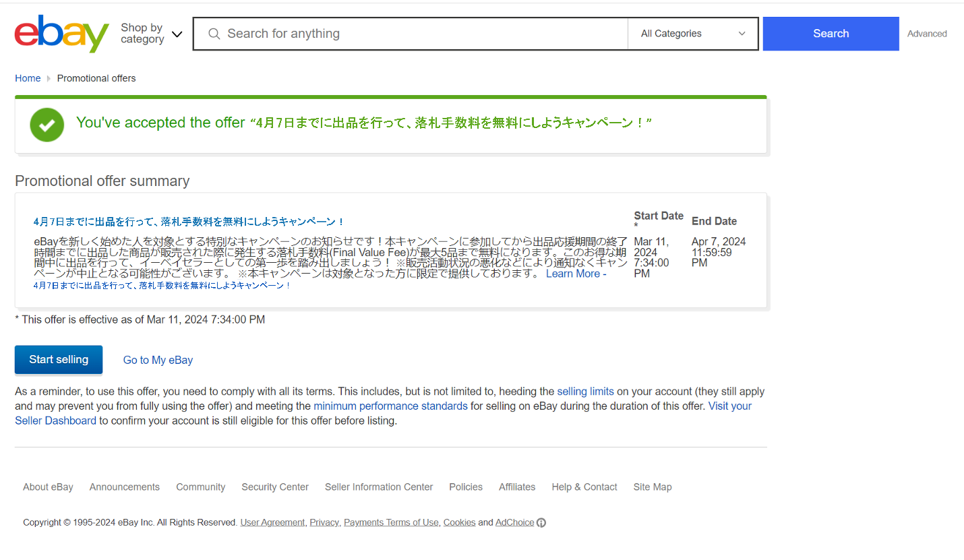Expand the Shop by category menu

coord(152,34)
